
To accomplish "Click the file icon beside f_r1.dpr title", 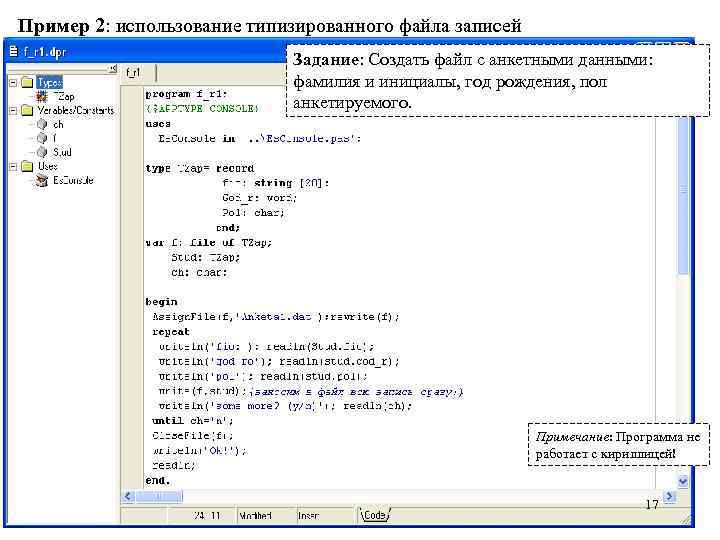I will point(14,52).
